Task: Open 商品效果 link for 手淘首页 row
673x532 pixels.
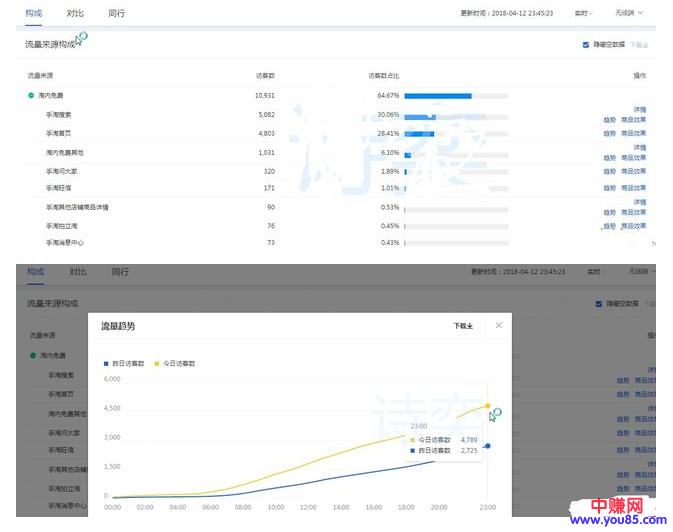Action: tap(633, 138)
